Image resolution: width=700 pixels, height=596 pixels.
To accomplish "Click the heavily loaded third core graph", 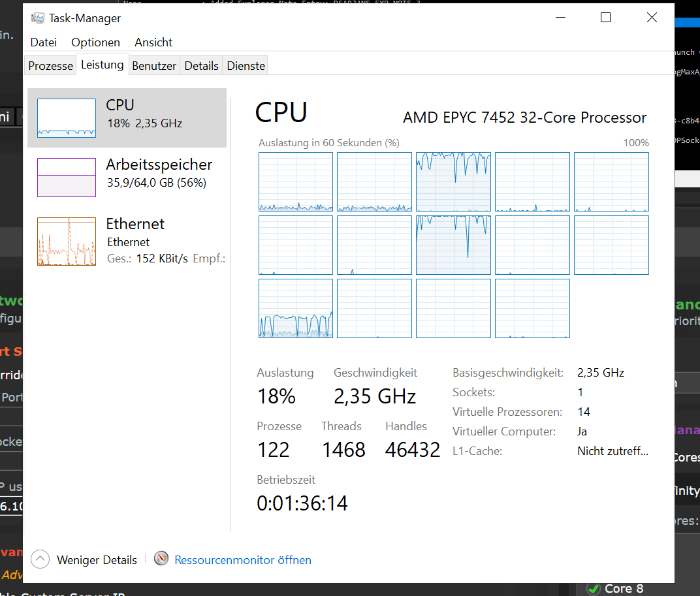I will pyautogui.click(x=453, y=182).
